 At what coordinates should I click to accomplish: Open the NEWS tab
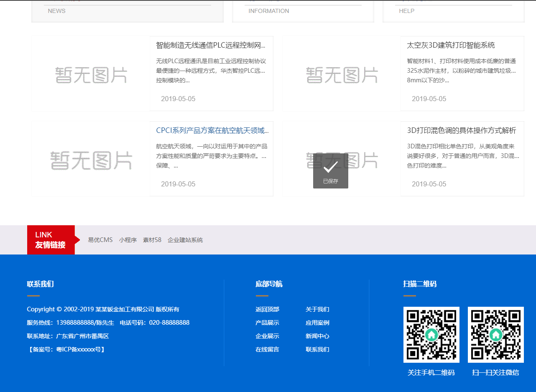tap(56, 11)
